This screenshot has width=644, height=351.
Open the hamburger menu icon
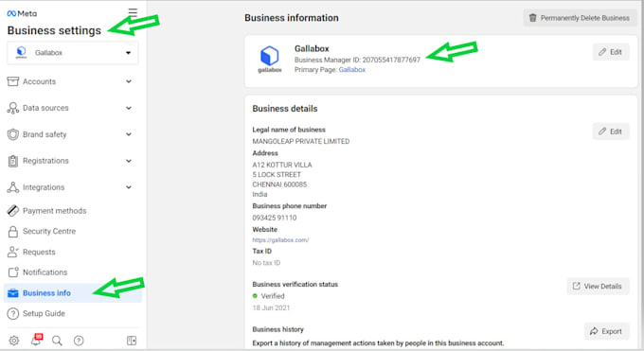click(133, 12)
